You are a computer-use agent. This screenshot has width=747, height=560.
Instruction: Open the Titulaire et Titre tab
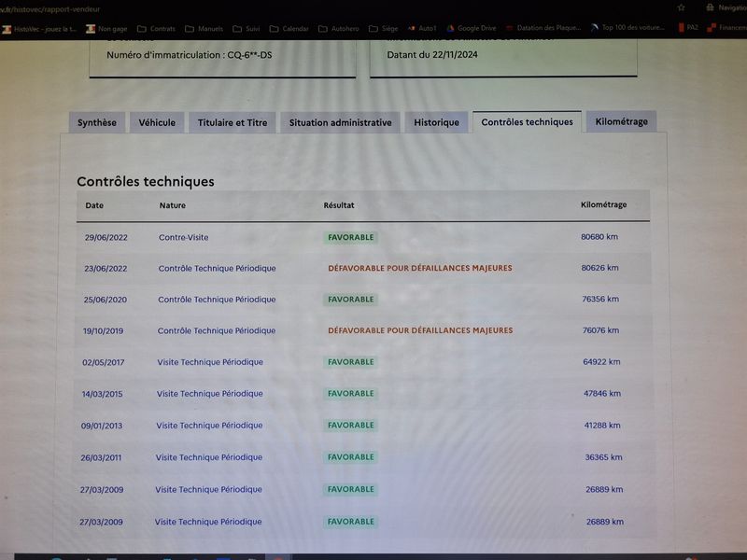(233, 123)
